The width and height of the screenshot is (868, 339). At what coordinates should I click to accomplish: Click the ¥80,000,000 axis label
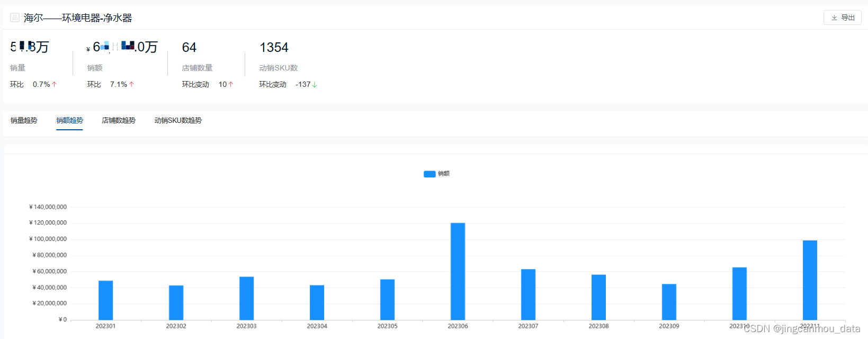click(49, 255)
